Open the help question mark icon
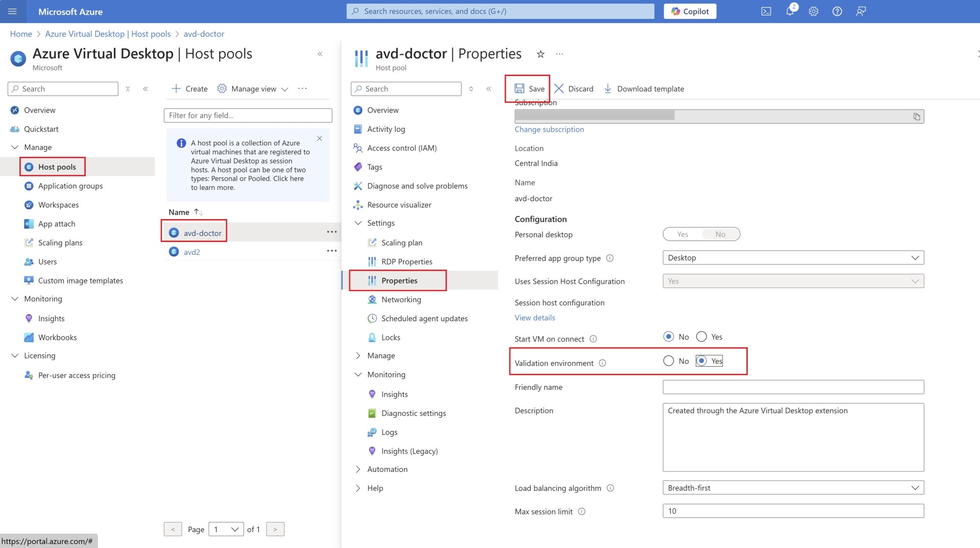 click(837, 11)
